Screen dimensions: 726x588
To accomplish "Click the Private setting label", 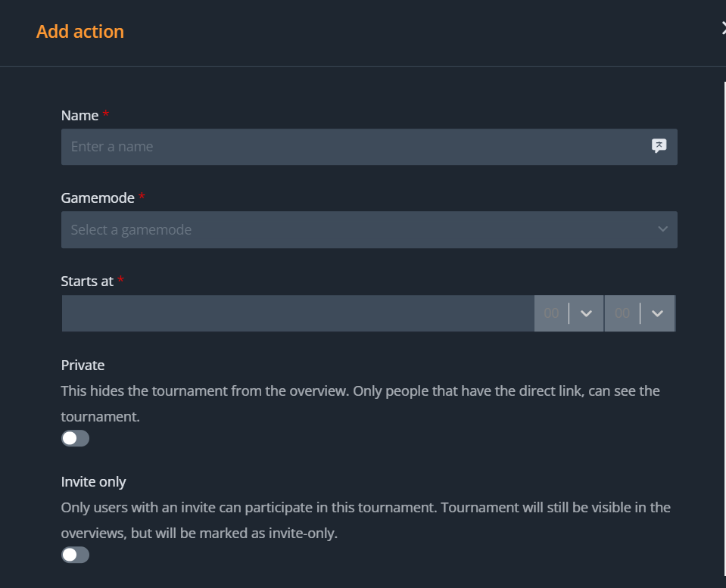I will tap(83, 365).
